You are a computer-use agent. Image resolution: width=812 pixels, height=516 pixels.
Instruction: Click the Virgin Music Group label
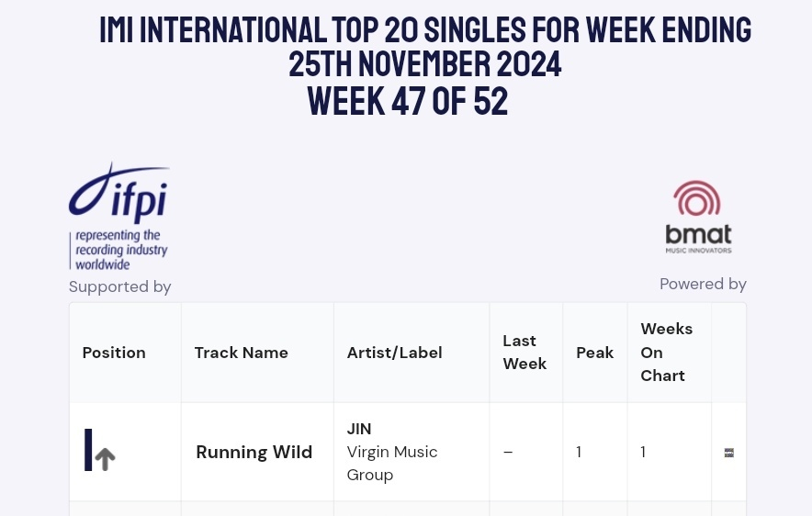pos(391,463)
